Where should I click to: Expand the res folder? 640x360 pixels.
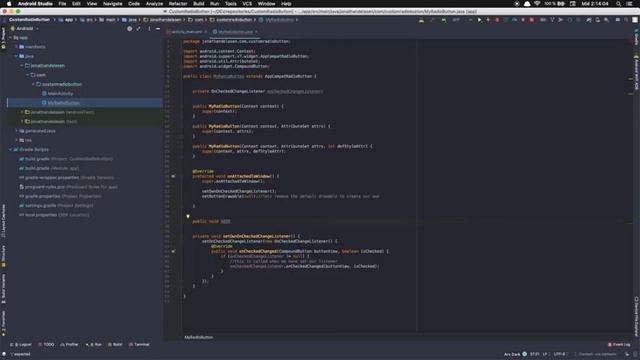point(17,140)
